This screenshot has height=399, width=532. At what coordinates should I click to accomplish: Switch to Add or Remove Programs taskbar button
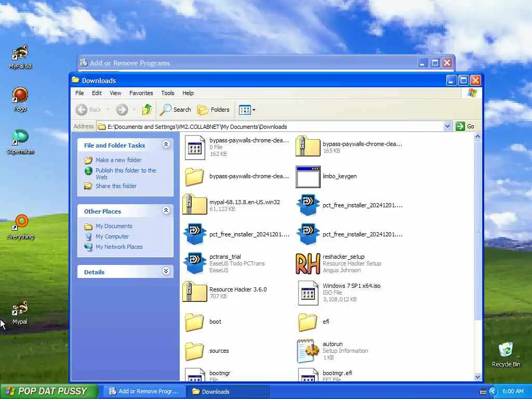[144, 392]
